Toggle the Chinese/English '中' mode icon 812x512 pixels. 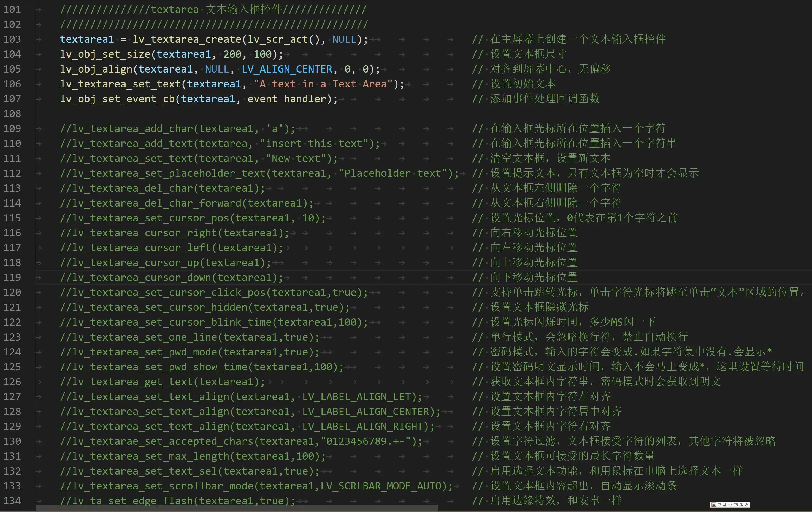tap(719, 505)
